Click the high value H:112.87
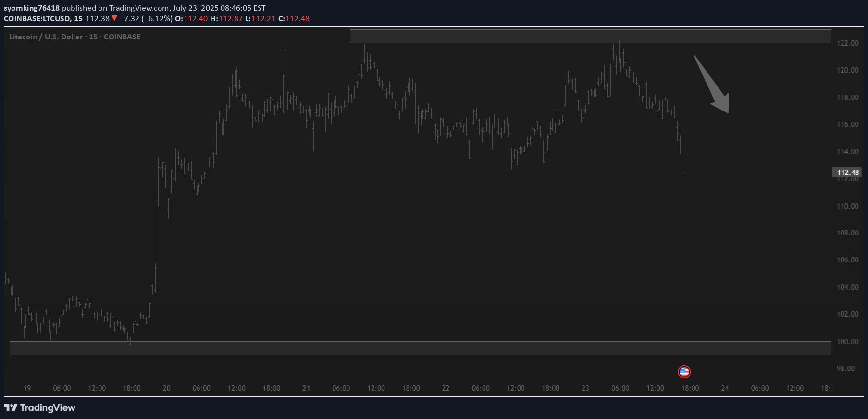Screen dimensions: 868x419 [x=226, y=18]
